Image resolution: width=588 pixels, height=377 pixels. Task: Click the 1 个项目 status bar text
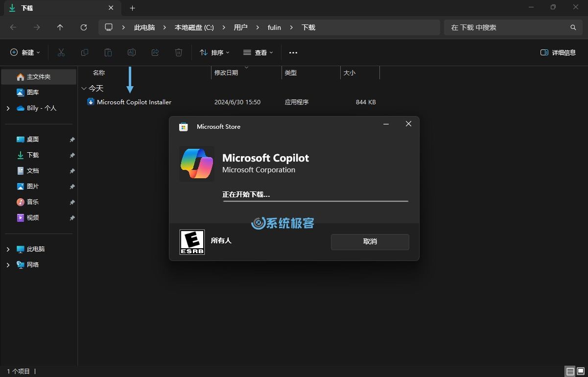coord(19,371)
